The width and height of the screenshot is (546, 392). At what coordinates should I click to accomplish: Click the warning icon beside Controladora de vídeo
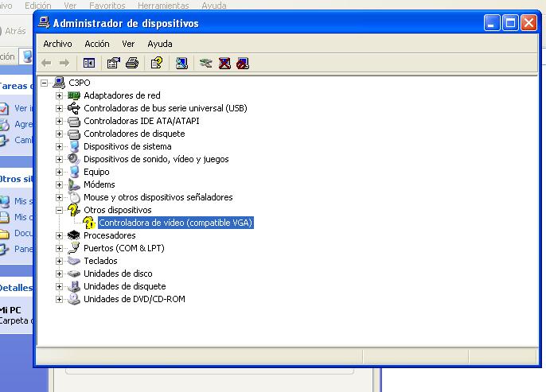(89, 223)
